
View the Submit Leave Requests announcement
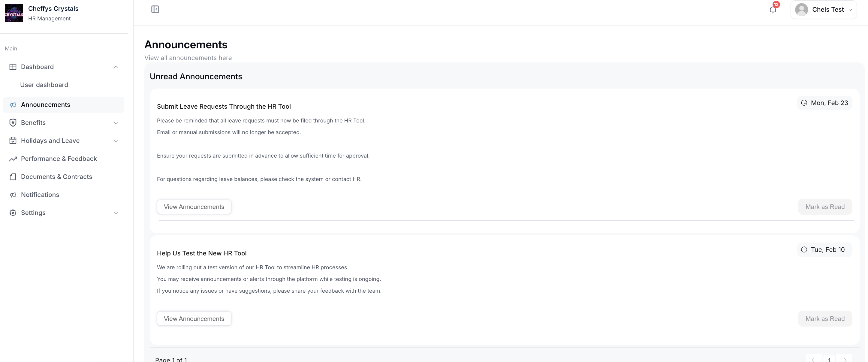point(194,207)
